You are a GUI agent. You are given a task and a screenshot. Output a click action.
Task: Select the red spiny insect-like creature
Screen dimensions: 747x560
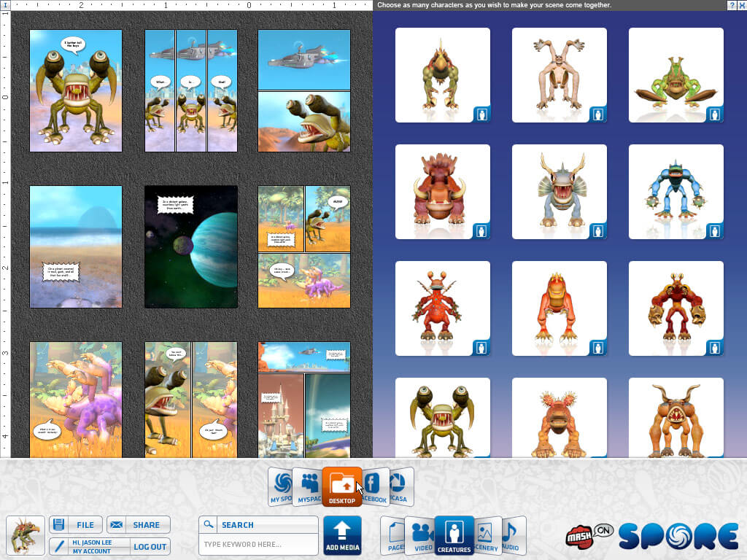pos(443,308)
